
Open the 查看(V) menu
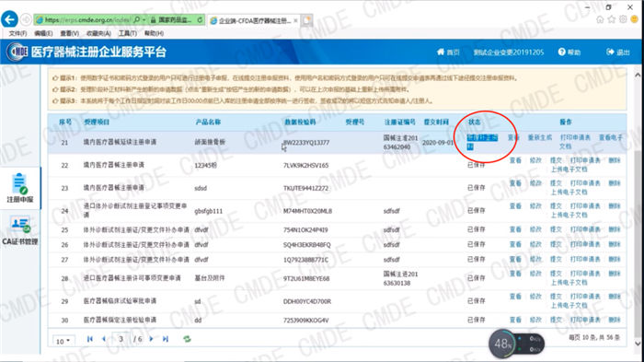(69, 33)
